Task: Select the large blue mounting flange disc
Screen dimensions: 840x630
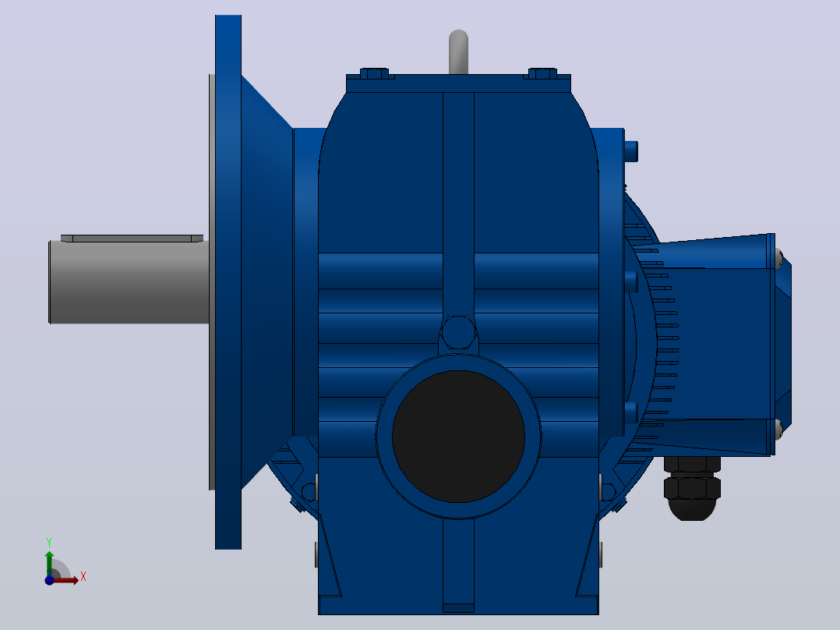Action: [x=228, y=282]
